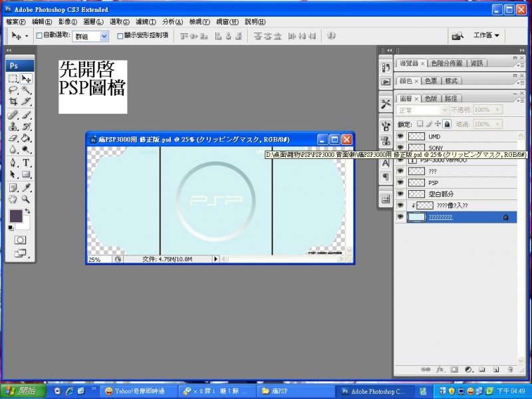The height and width of the screenshot is (399, 532).
Task: Open the 工作區 workspace dropdown
Action: (x=486, y=35)
